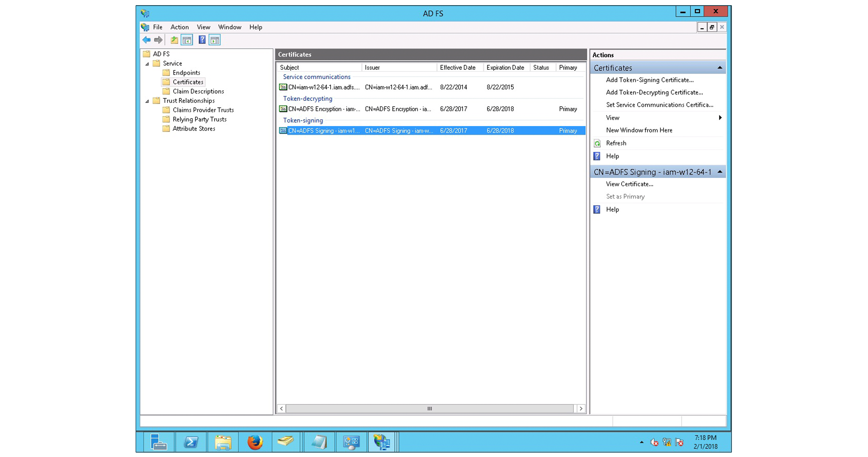Open the Action menu
This screenshot has width=868, height=457.
click(180, 27)
